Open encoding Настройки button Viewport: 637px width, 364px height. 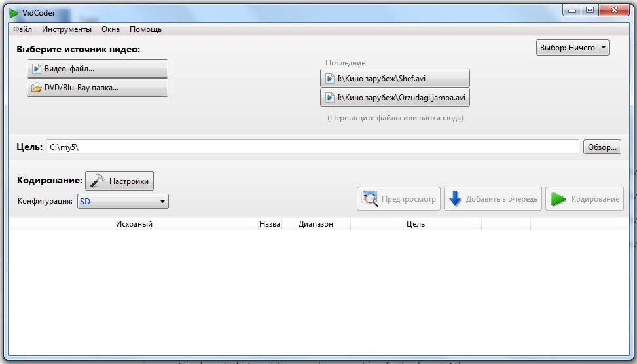coord(119,181)
